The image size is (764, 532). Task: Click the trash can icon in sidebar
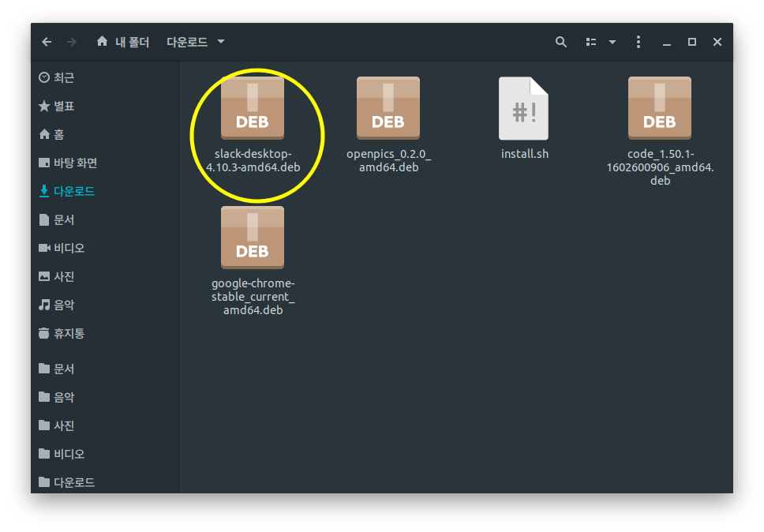coord(44,333)
